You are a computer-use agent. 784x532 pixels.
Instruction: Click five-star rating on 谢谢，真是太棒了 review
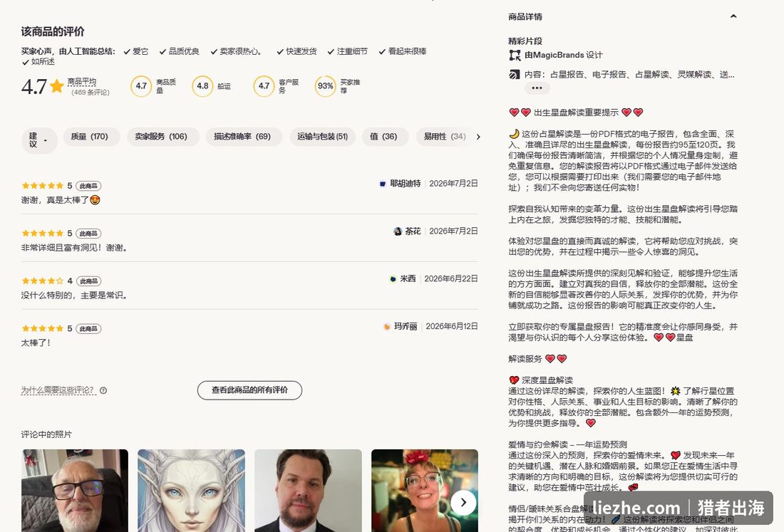[43, 186]
